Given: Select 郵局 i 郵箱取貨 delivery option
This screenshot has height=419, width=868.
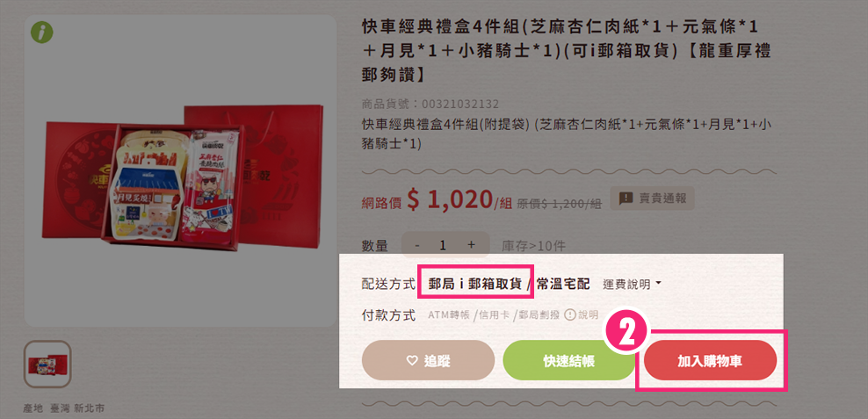Looking at the screenshot, I should point(475,284).
